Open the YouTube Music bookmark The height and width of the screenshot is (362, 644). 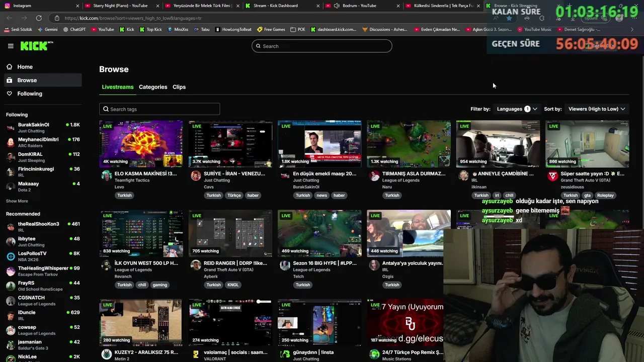pyautogui.click(x=534, y=29)
